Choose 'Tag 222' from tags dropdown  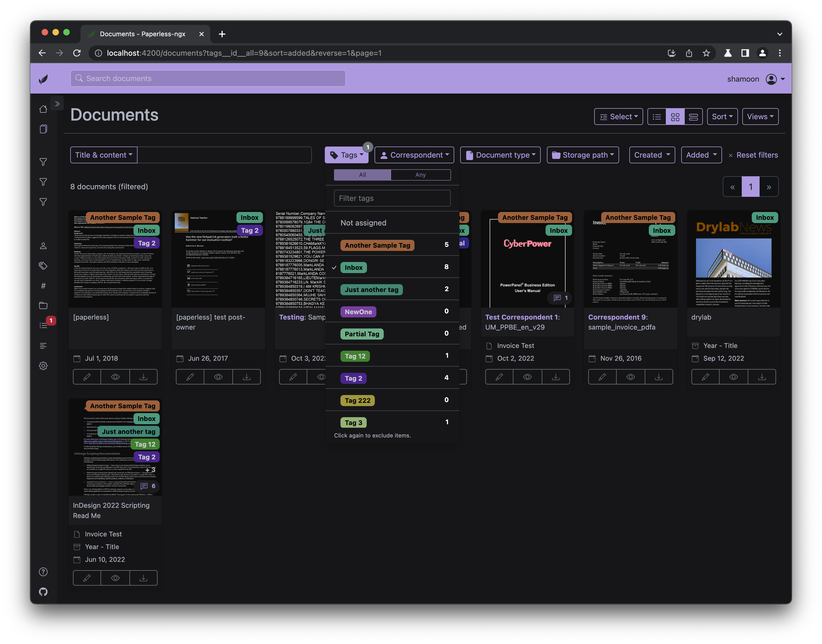pyautogui.click(x=357, y=400)
